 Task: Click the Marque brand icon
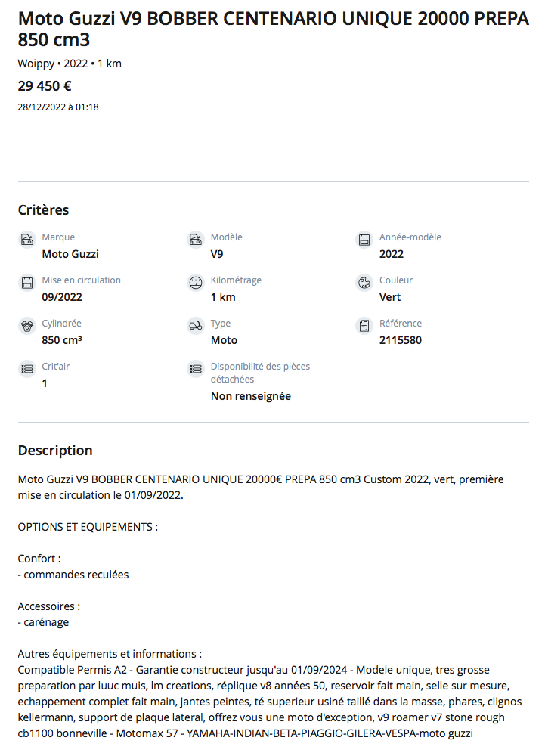27,240
